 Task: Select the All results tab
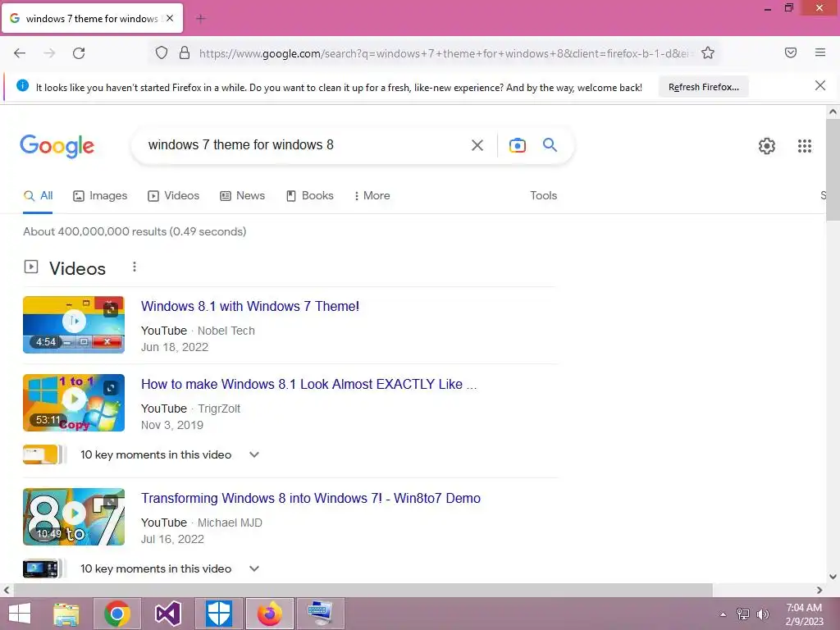click(x=38, y=195)
